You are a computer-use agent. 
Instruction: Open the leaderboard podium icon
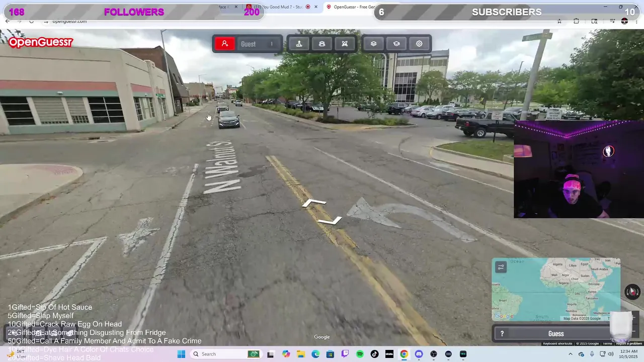[299, 44]
